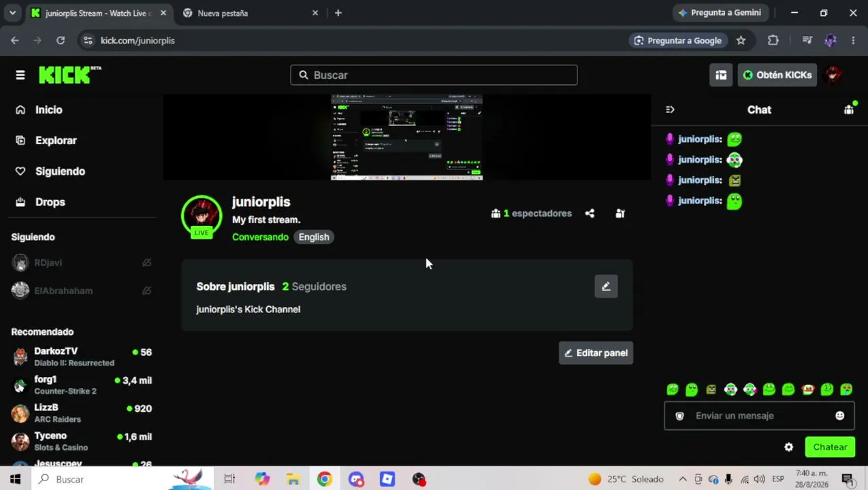The image size is (868, 490).
Task: Focus the Enviar un mensaje field
Action: (759, 416)
